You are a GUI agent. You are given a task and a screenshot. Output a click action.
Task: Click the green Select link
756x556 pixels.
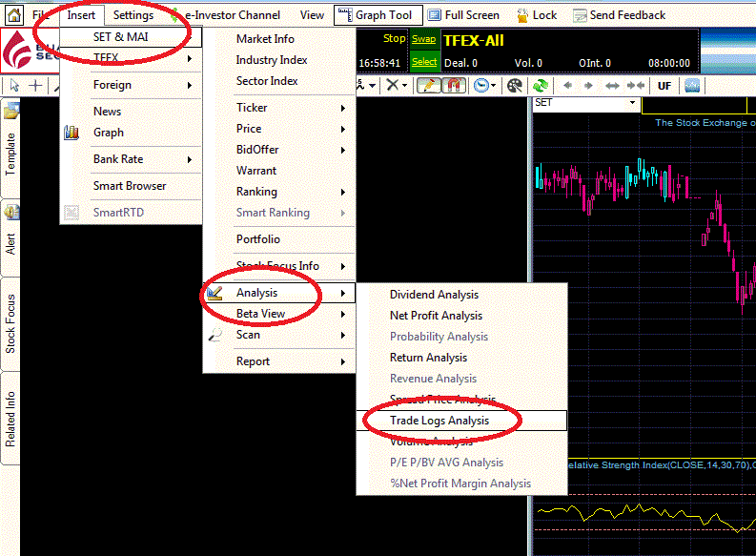(x=424, y=62)
